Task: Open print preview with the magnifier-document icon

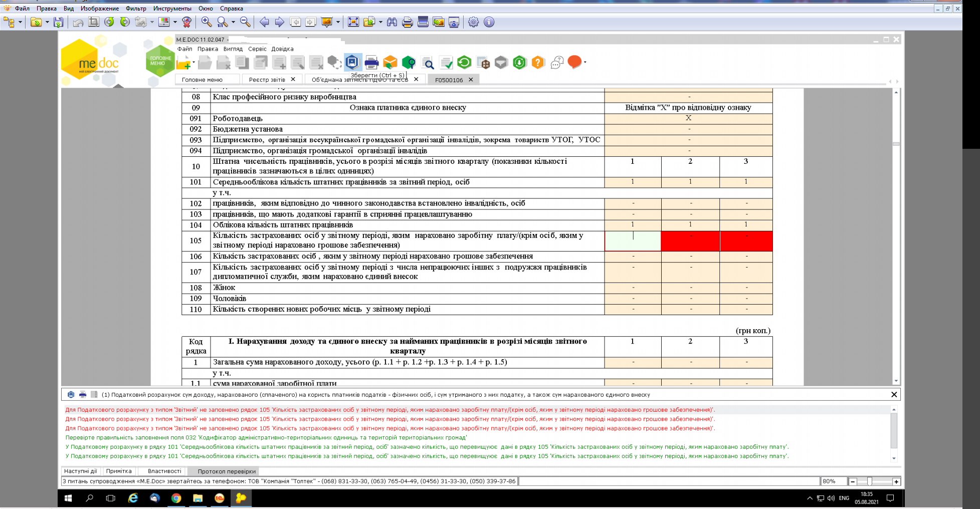Action: 427,63
